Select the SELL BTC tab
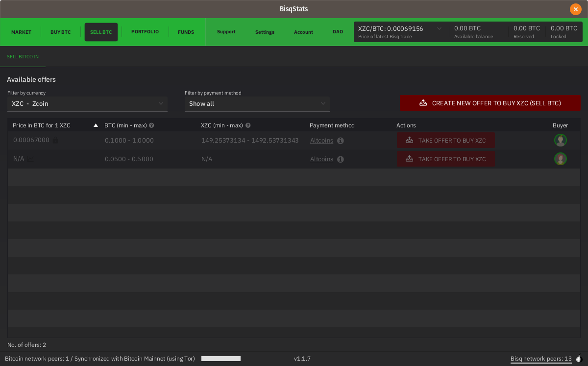The height and width of the screenshot is (366, 588). pos(101,32)
